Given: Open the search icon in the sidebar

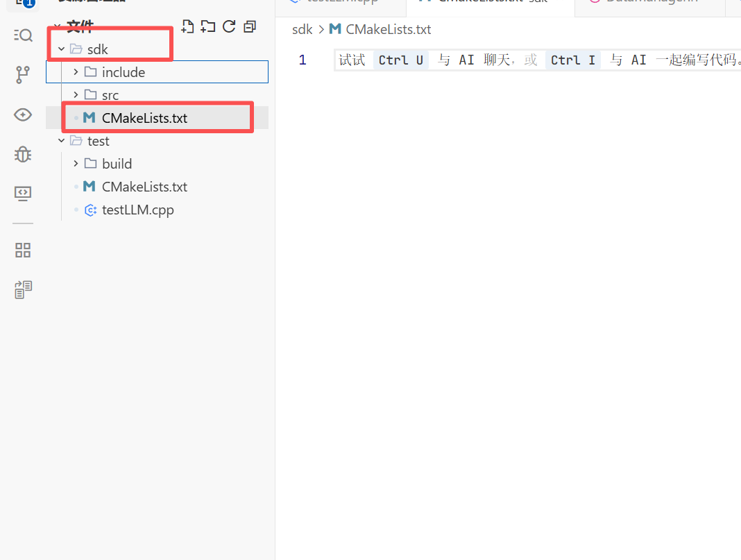Looking at the screenshot, I should pyautogui.click(x=23, y=35).
